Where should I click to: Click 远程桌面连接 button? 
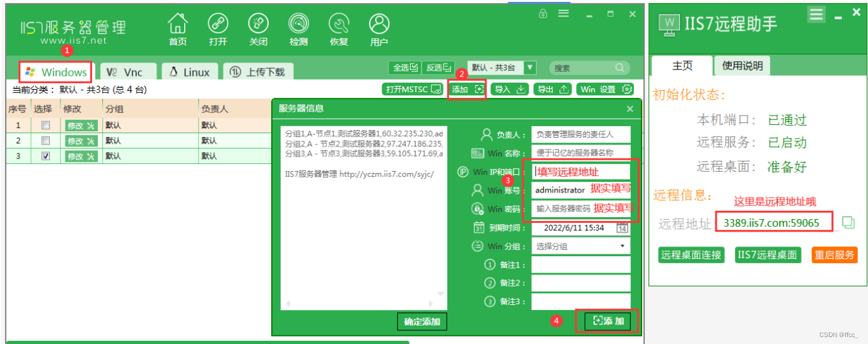pos(691,255)
